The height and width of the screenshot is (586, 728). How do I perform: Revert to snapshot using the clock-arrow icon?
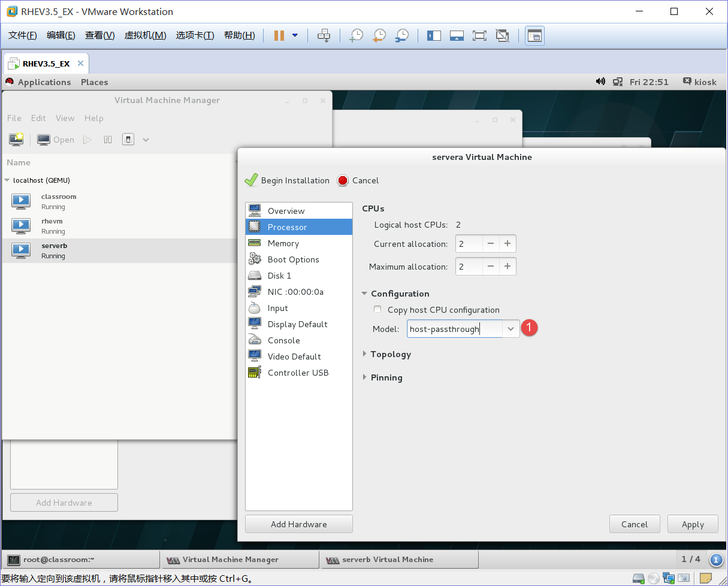pos(379,35)
